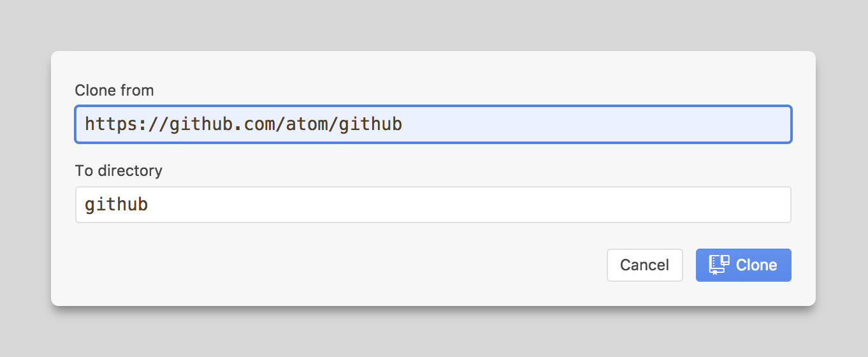Focus the To directory input field

[x=433, y=205]
